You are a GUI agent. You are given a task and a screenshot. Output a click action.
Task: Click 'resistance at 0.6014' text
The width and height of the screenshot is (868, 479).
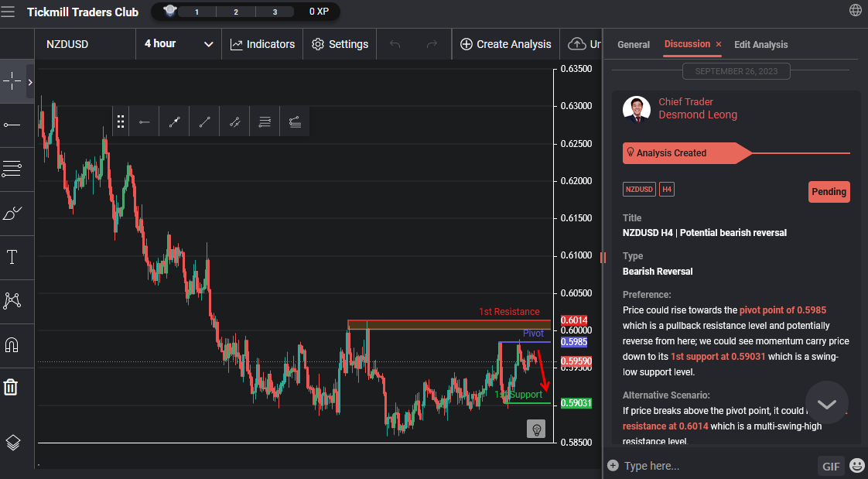pos(665,426)
